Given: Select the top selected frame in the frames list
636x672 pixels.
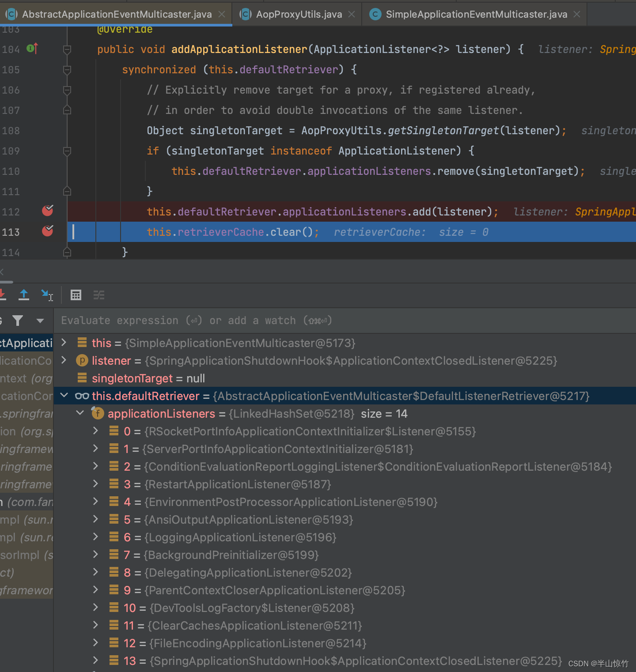Looking at the screenshot, I should point(26,343).
